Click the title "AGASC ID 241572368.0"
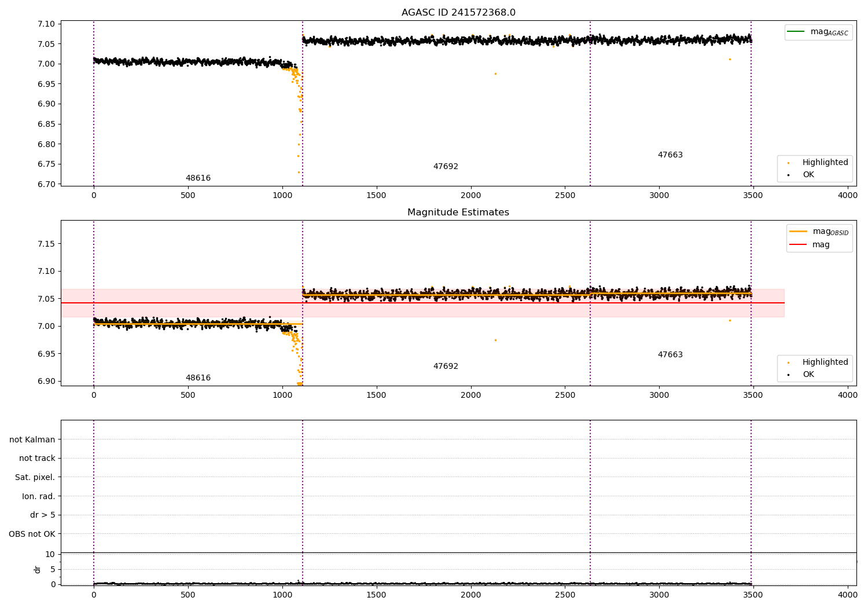Viewport: 868px width, 608px height. pyautogui.click(x=458, y=13)
